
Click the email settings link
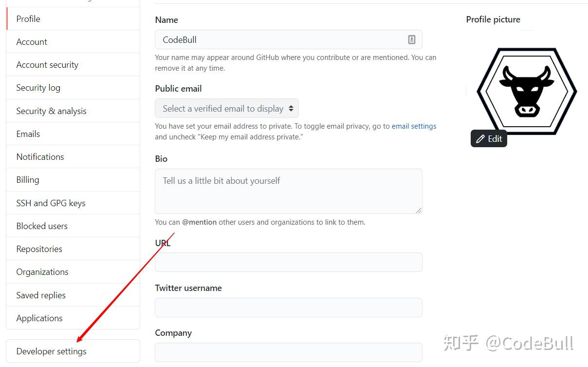tap(414, 126)
